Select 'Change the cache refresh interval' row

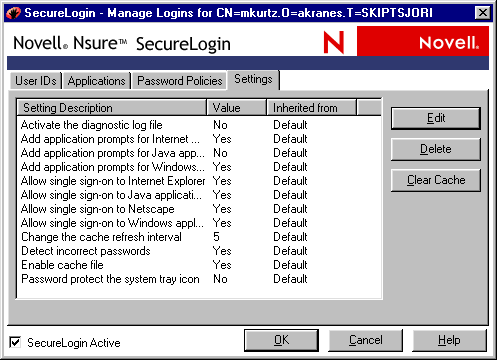(199, 237)
